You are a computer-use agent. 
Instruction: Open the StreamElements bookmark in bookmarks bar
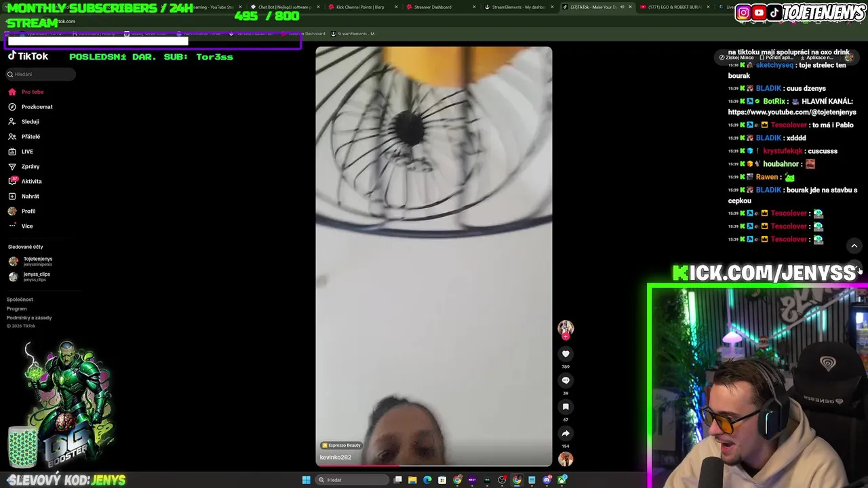[x=353, y=33]
